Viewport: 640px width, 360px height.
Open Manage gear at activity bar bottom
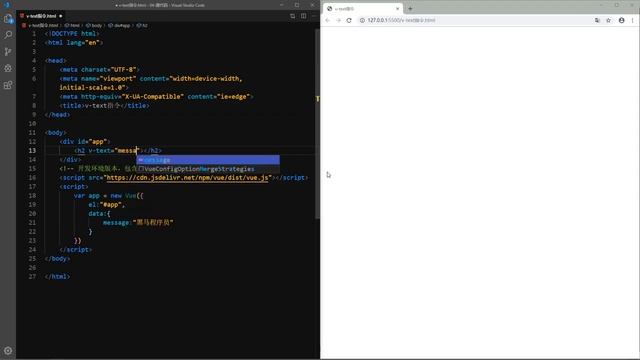[8, 351]
